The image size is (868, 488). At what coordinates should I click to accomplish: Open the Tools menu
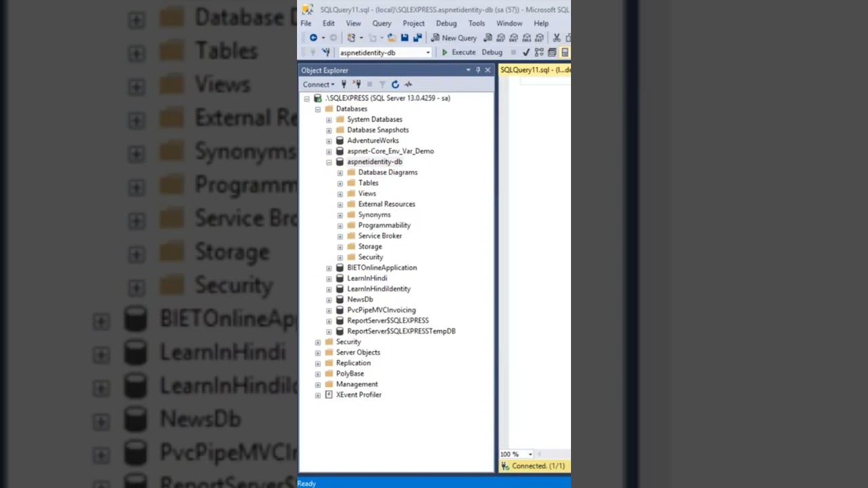[x=477, y=23]
